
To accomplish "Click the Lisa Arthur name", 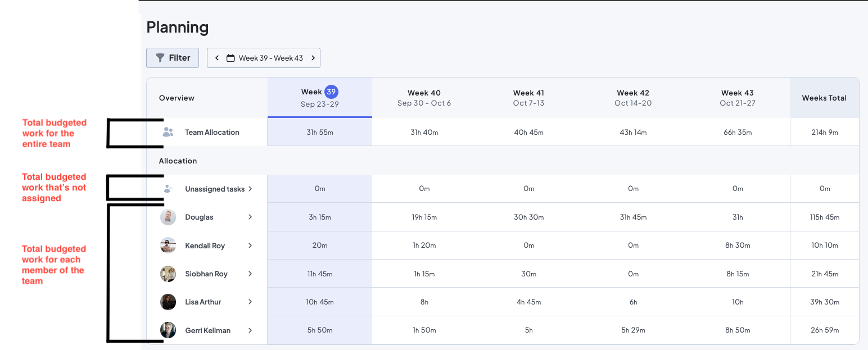I will point(203,302).
